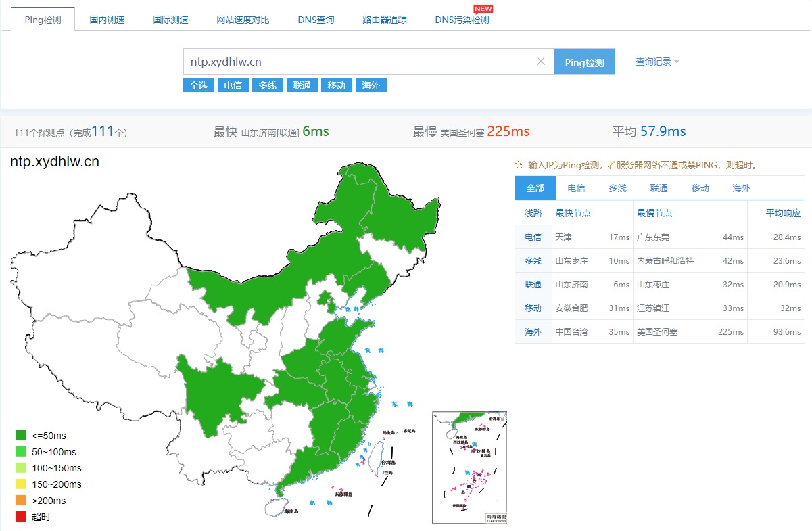Image resolution: width=812 pixels, height=531 pixels.
Task: Open the DNS污染检测 tab
Action: (462, 20)
